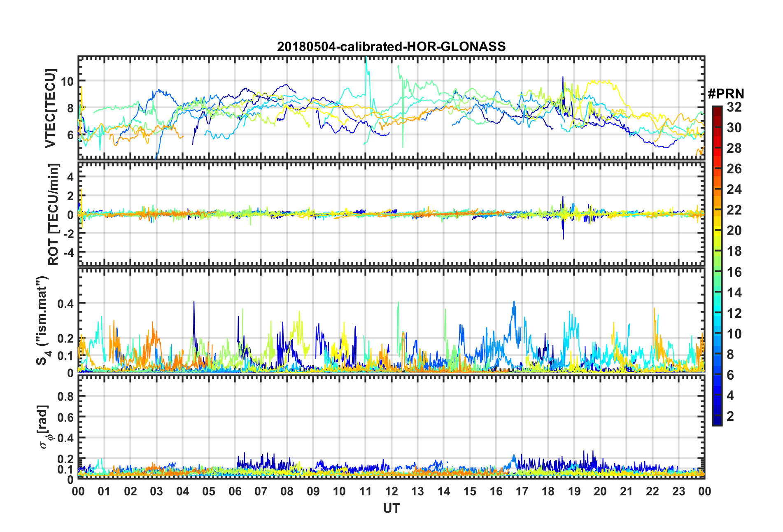Click the #PRN colorbar title

point(726,94)
